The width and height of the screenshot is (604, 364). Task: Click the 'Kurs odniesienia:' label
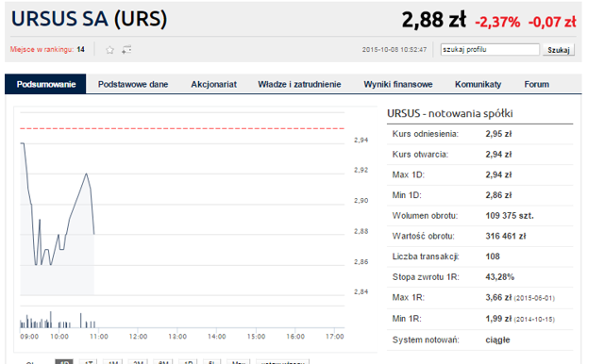pos(426,134)
